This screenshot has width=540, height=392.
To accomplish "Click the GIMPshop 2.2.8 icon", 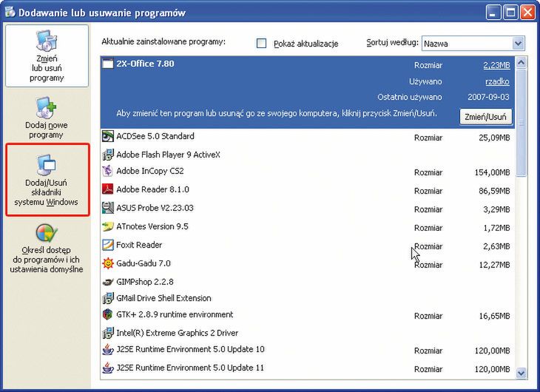I will tap(108, 282).
